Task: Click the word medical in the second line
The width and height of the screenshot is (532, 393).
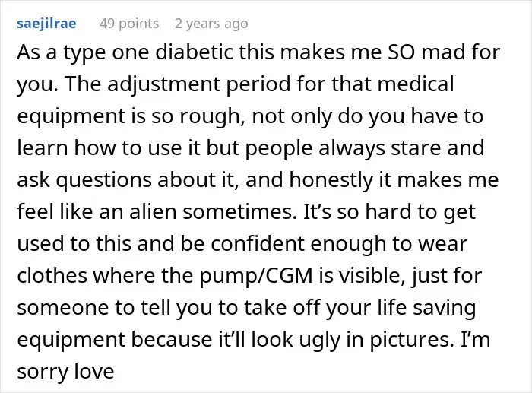Action: click(x=416, y=84)
